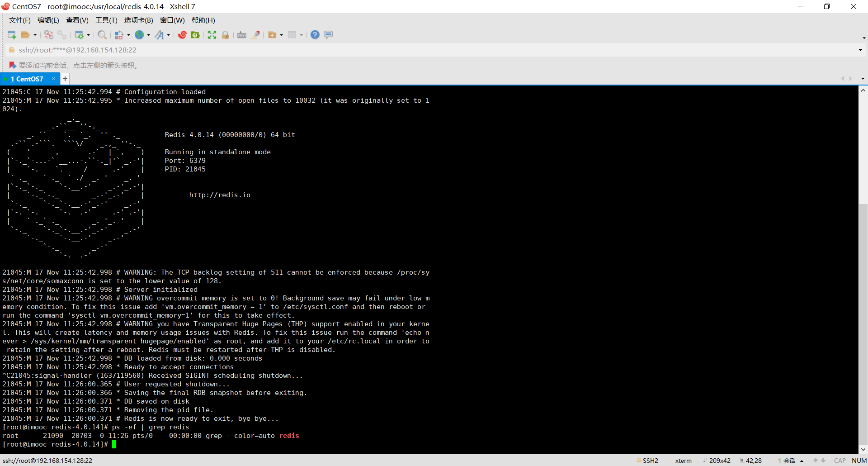This screenshot has width=868, height=466.
Task: Expand the globe encoding dropdown arrow
Action: [x=148, y=35]
